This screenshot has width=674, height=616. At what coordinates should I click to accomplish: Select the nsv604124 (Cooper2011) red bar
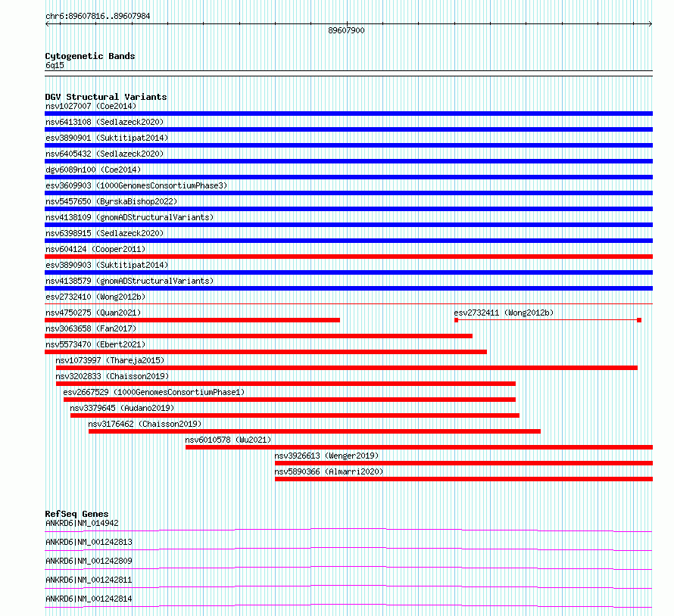click(x=348, y=257)
